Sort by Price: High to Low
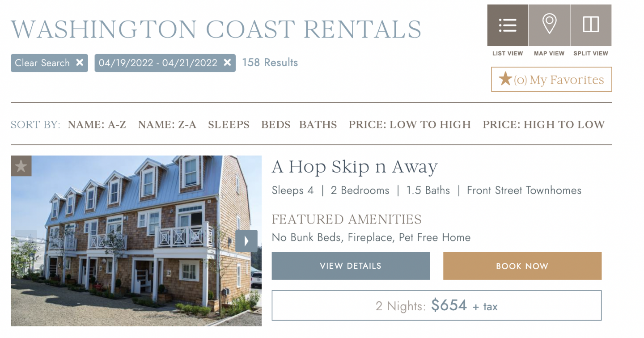This screenshot has height=338, width=644. pos(543,125)
